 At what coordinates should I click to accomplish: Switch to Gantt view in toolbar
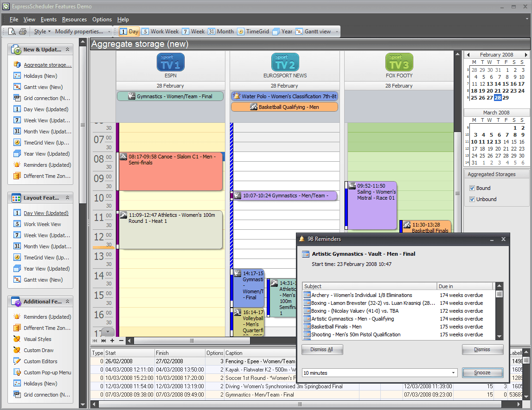click(313, 32)
